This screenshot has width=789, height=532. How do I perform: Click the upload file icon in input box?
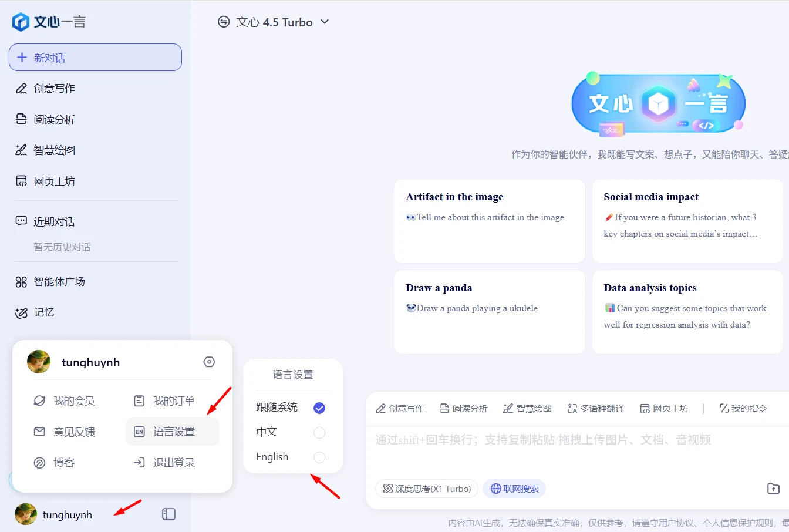774,489
